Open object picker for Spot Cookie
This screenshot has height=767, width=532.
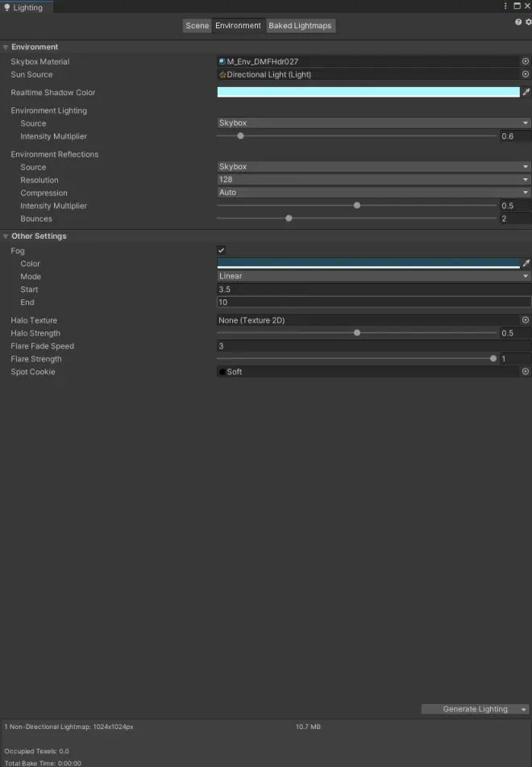coord(526,372)
